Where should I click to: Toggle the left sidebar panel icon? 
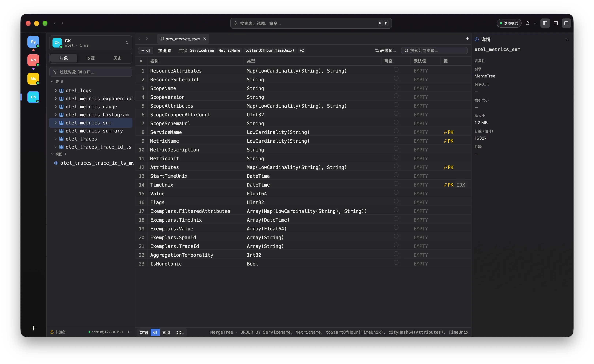pos(545,23)
